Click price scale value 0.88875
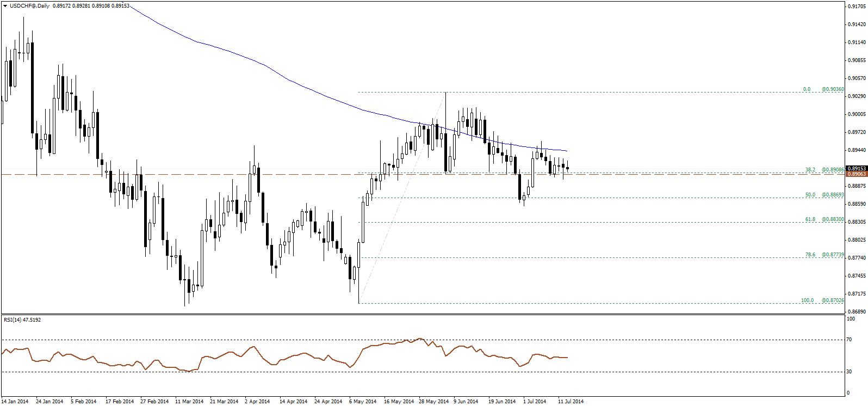The image size is (868, 406). [858, 186]
